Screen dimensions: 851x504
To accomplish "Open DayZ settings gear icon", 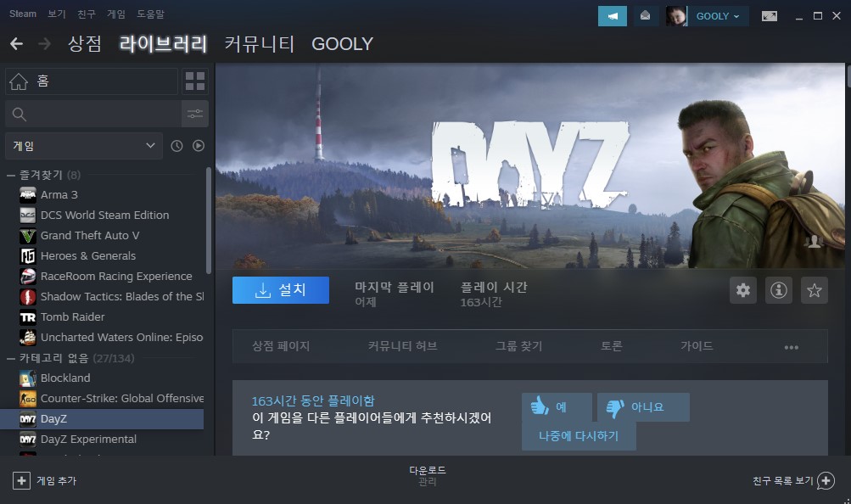I will pyautogui.click(x=743, y=290).
